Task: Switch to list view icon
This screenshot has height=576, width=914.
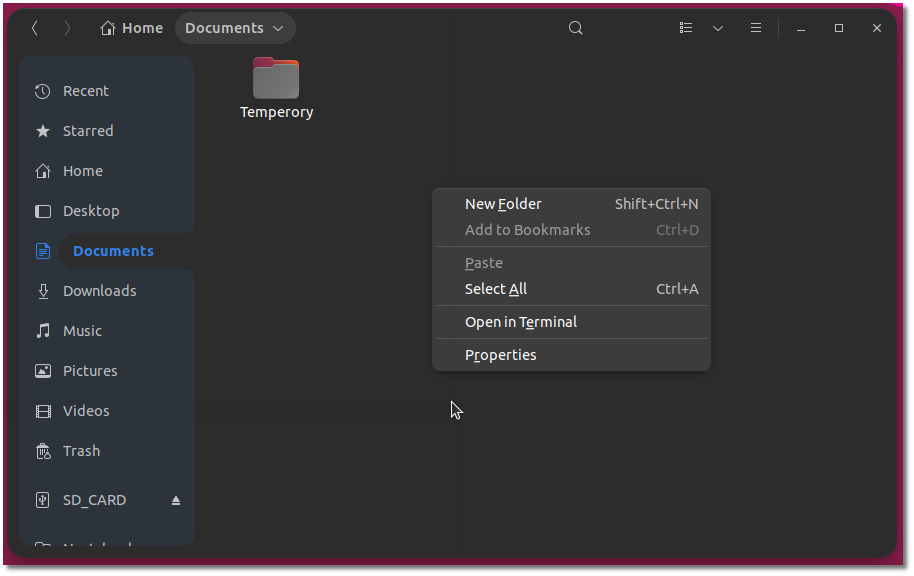Action: point(686,28)
